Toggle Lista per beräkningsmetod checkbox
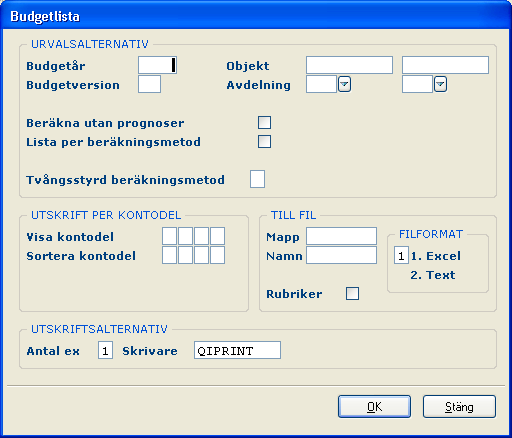This screenshot has height=438, width=512. coord(264,141)
